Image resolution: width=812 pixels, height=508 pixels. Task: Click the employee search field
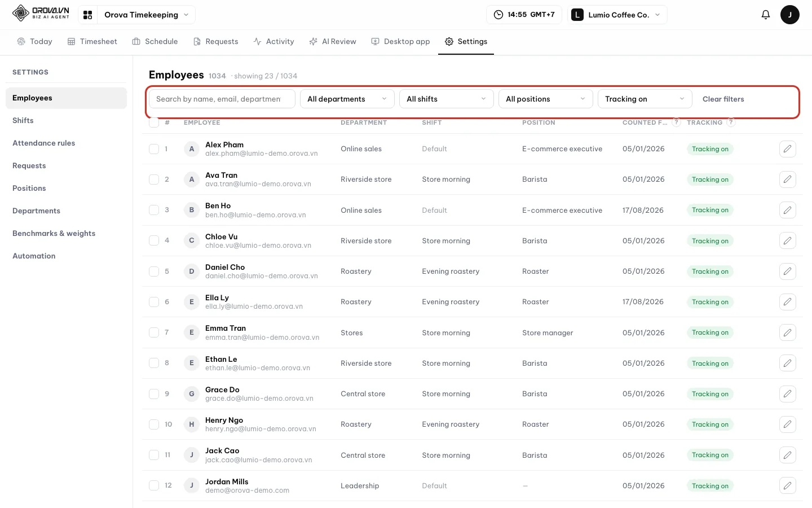tap(222, 99)
